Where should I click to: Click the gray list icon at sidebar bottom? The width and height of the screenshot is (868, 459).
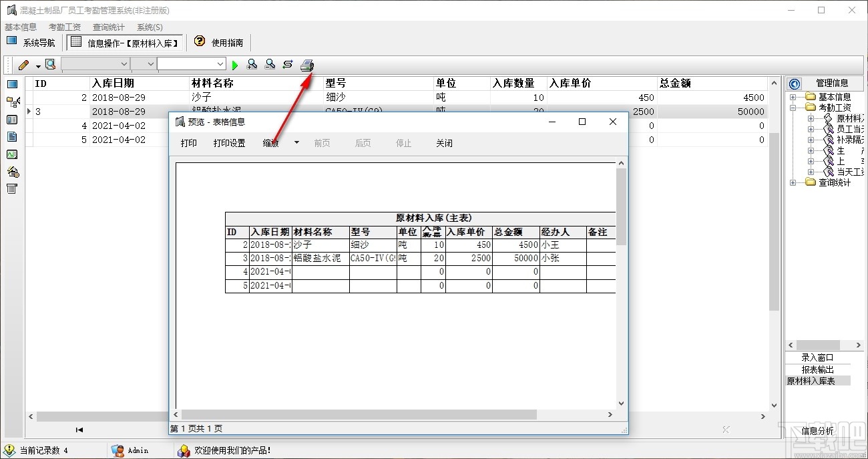[x=12, y=189]
